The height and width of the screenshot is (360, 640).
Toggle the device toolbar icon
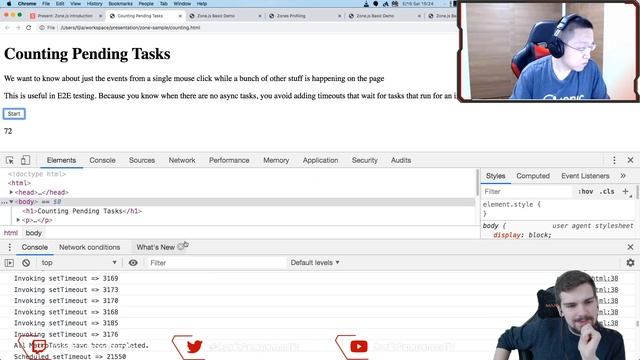coord(25,160)
